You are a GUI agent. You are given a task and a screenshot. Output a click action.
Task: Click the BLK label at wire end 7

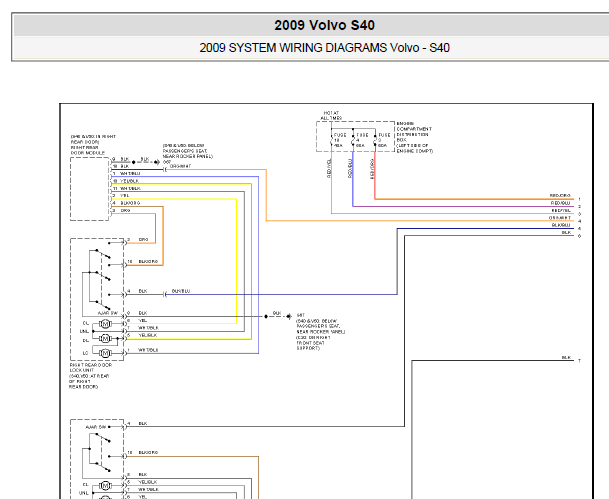point(566,357)
